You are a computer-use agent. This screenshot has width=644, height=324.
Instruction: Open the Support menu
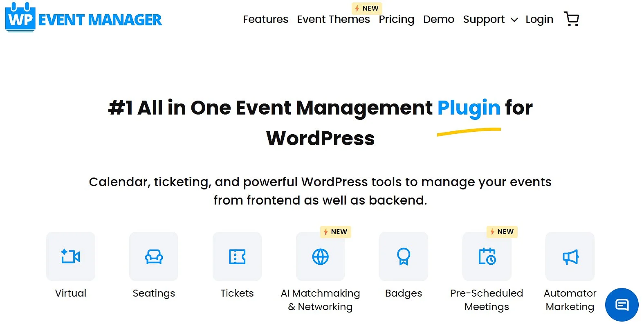pos(484,19)
